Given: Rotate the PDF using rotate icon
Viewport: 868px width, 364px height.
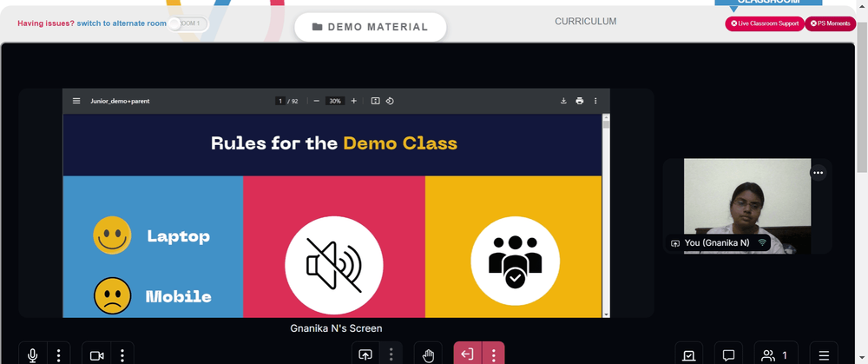Looking at the screenshot, I should coord(390,101).
